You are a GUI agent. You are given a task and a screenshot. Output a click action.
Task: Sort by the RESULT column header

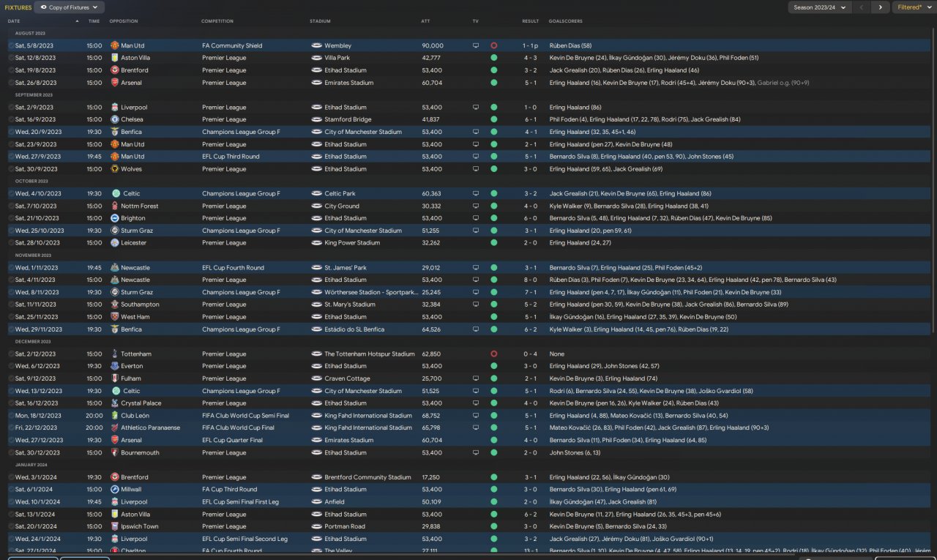(531, 21)
